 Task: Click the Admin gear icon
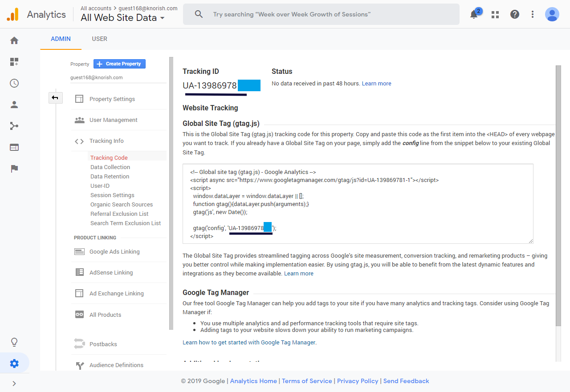(14, 364)
